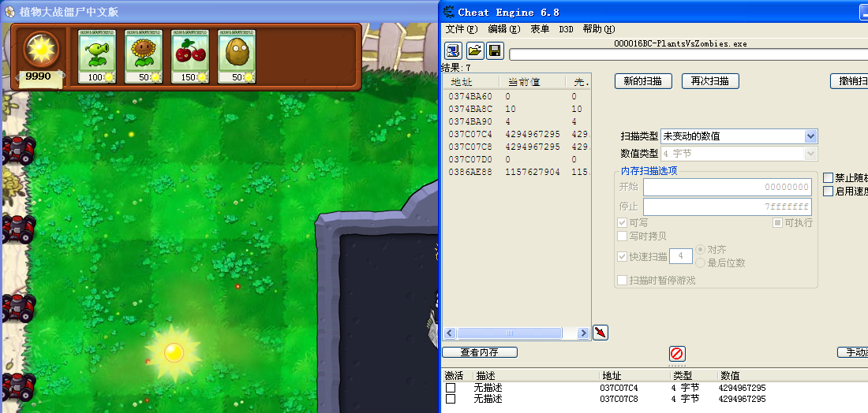868x413 pixels.
Task: Click the game window flower title icon
Action: point(9,12)
